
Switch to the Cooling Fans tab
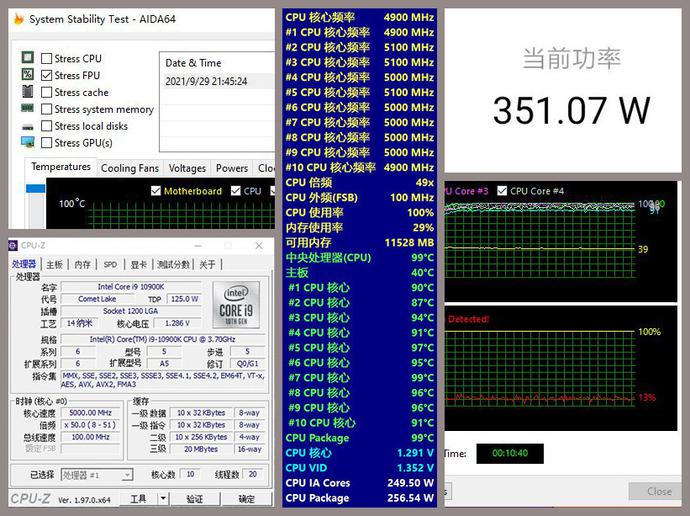click(130, 168)
